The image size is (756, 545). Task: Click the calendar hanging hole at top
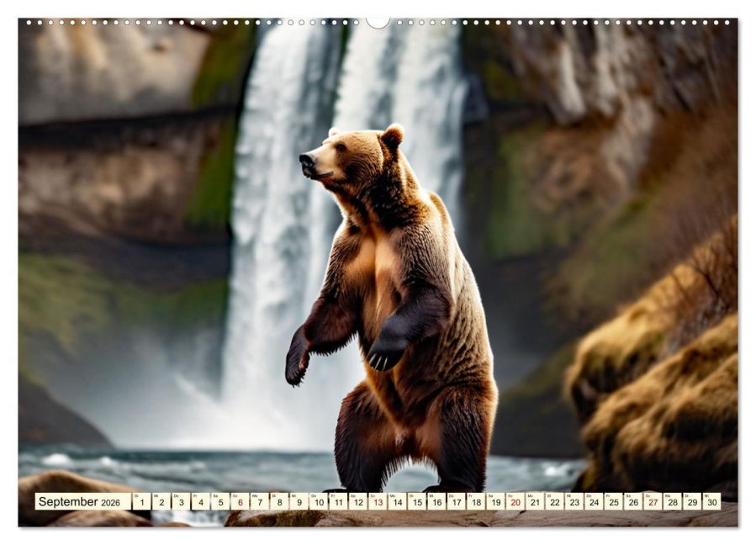(x=378, y=22)
